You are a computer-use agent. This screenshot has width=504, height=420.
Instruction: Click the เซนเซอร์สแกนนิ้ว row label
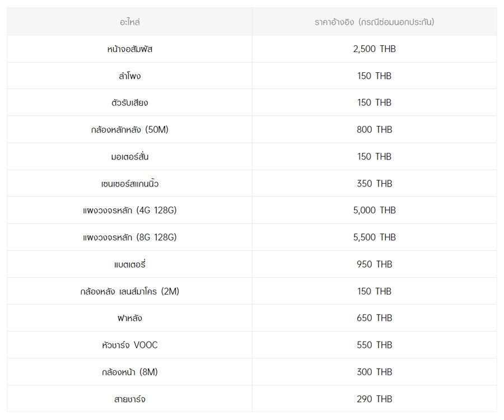(x=129, y=183)
